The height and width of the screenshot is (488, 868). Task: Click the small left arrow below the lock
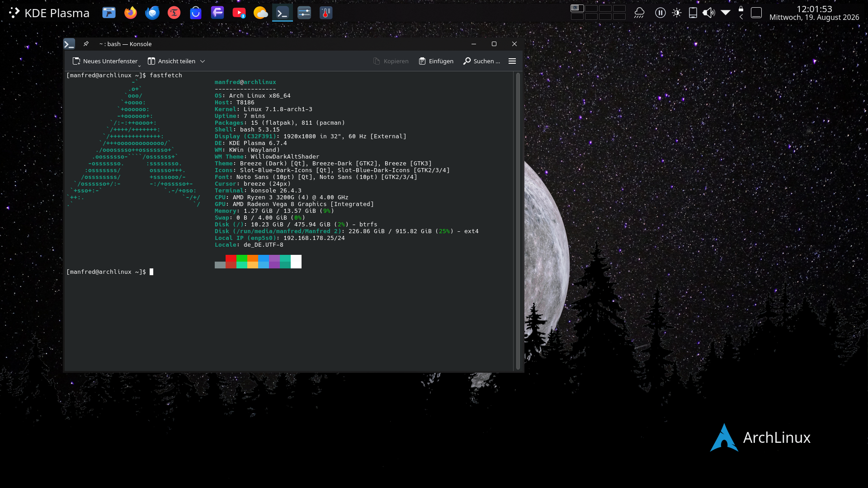741,17
